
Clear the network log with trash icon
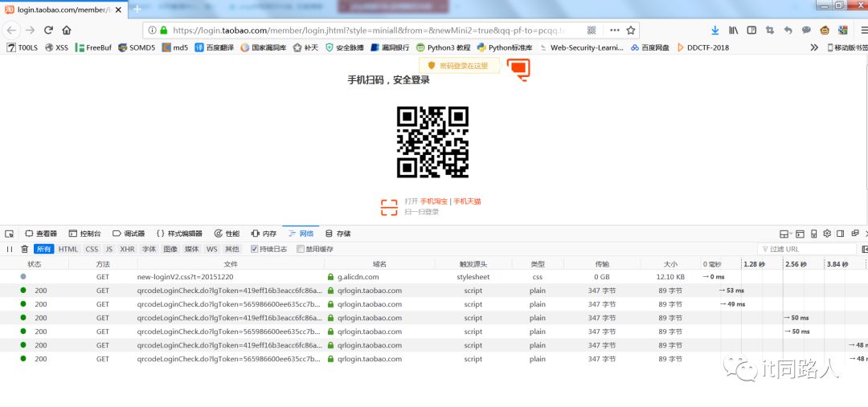(24, 250)
